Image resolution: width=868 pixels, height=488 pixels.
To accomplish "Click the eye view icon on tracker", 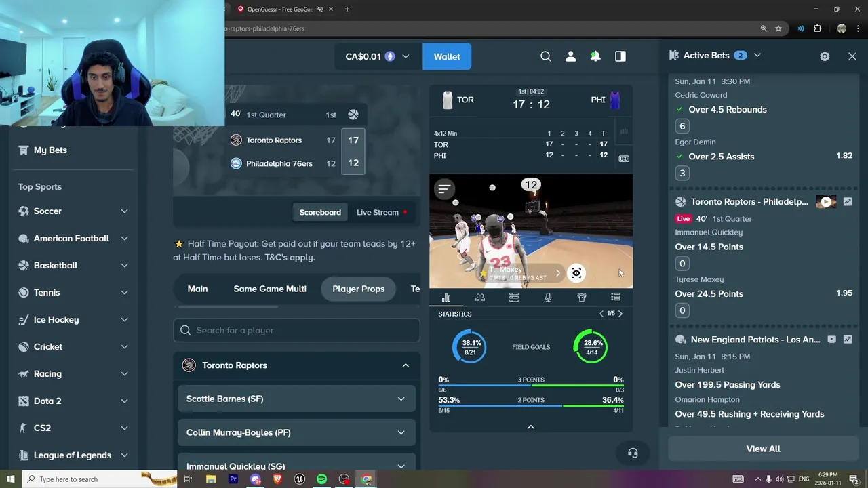I will click(576, 273).
